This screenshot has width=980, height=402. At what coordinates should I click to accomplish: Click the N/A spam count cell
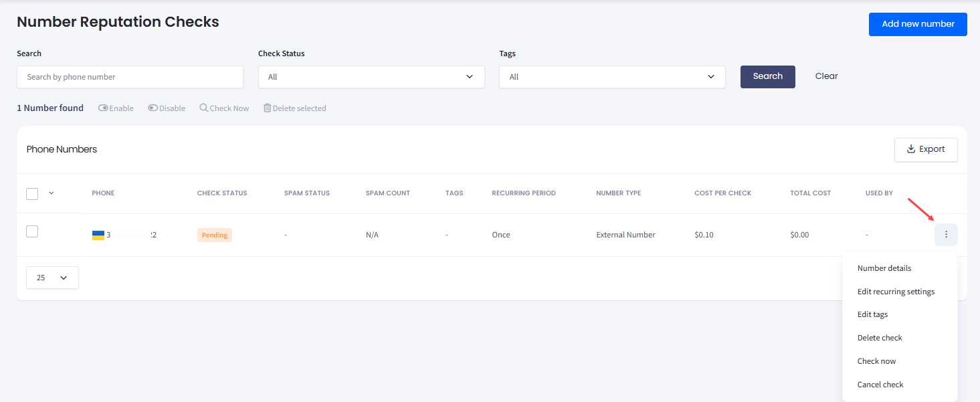pos(372,235)
